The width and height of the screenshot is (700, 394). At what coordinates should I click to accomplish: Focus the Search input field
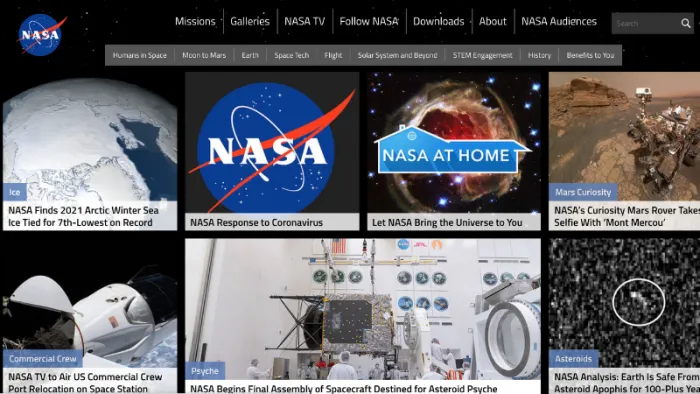pos(646,23)
